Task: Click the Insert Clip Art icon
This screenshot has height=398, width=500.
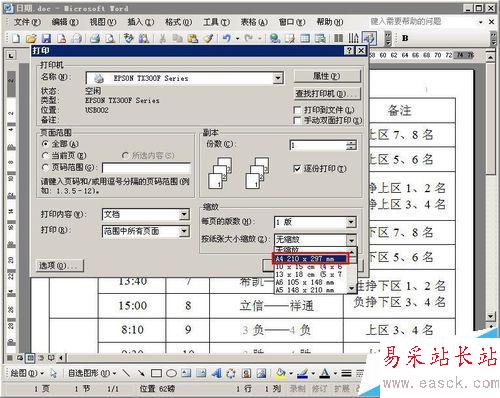Action: pos(246,373)
